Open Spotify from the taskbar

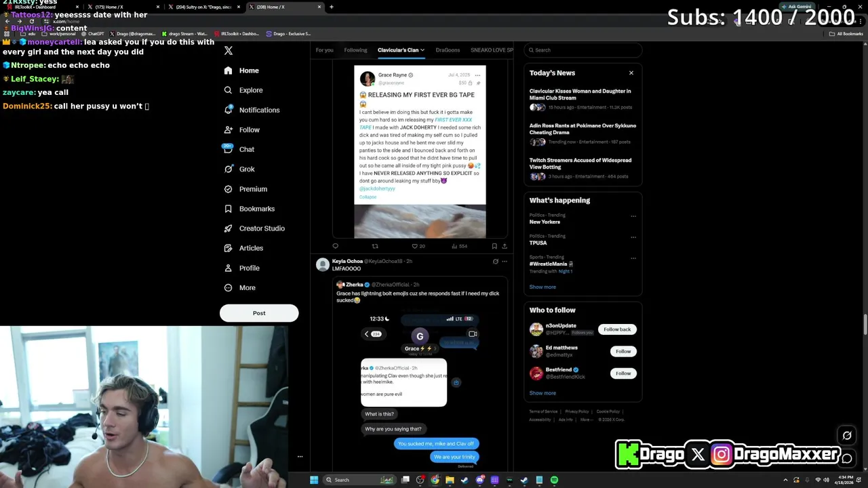click(554, 480)
